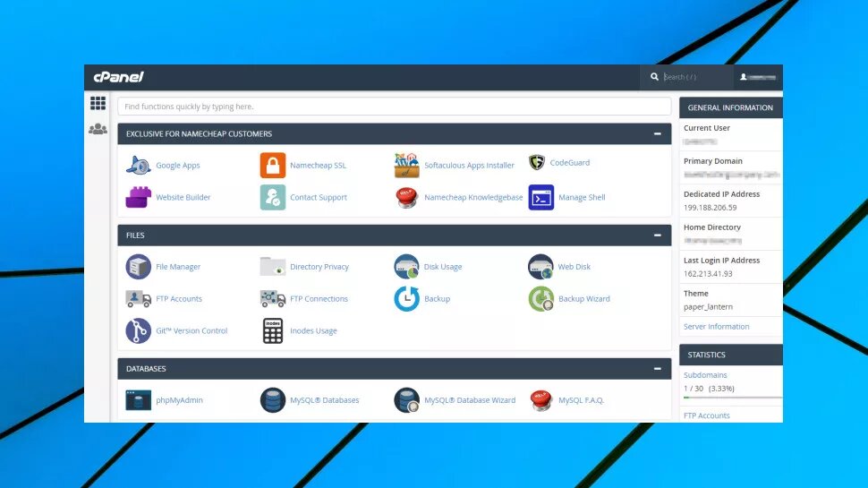
Task: Click the Disk Usage link text
Action: [443, 267]
